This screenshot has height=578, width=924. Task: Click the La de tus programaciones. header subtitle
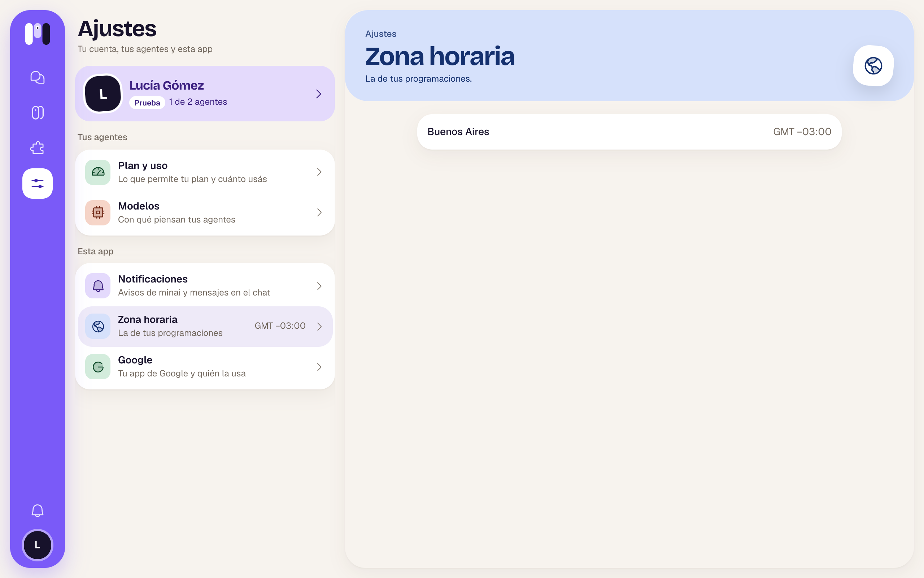418,78
